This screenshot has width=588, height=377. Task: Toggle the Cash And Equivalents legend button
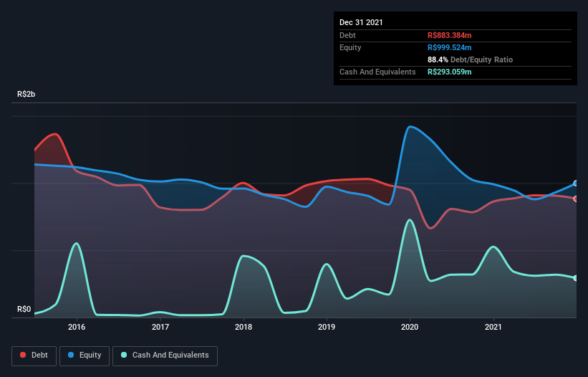(x=165, y=355)
